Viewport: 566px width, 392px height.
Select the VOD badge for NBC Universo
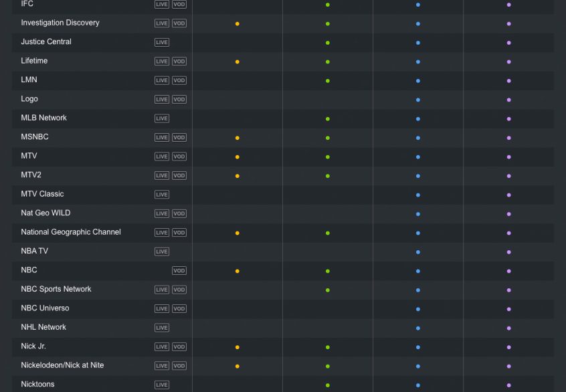(179, 309)
